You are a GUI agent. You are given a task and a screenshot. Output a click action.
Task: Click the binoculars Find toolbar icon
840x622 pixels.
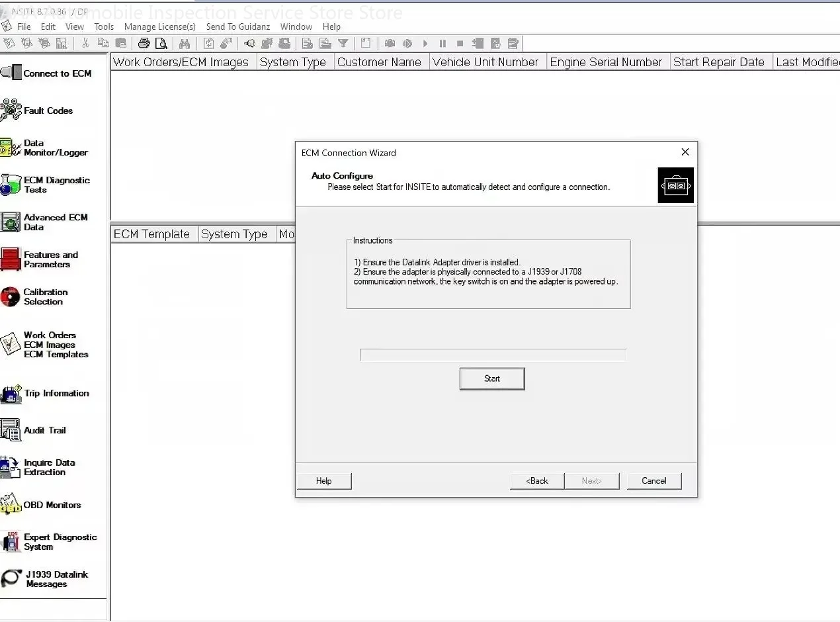pyautogui.click(x=184, y=44)
